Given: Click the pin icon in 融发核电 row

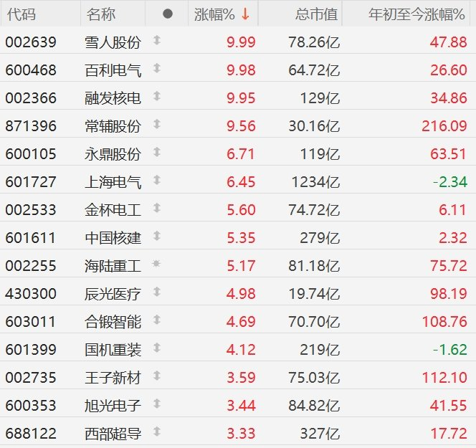Looking at the screenshot, I should coord(157,96).
